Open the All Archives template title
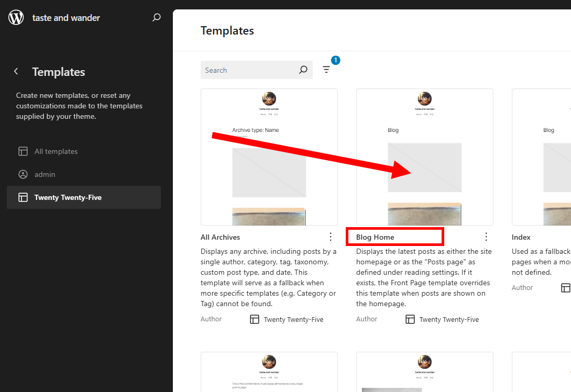571x392 pixels. click(x=221, y=237)
